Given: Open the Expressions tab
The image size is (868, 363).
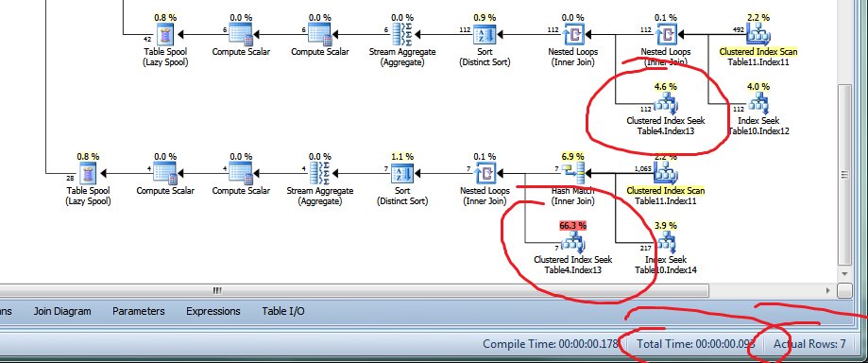Looking at the screenshot, I should coord(213,311).
